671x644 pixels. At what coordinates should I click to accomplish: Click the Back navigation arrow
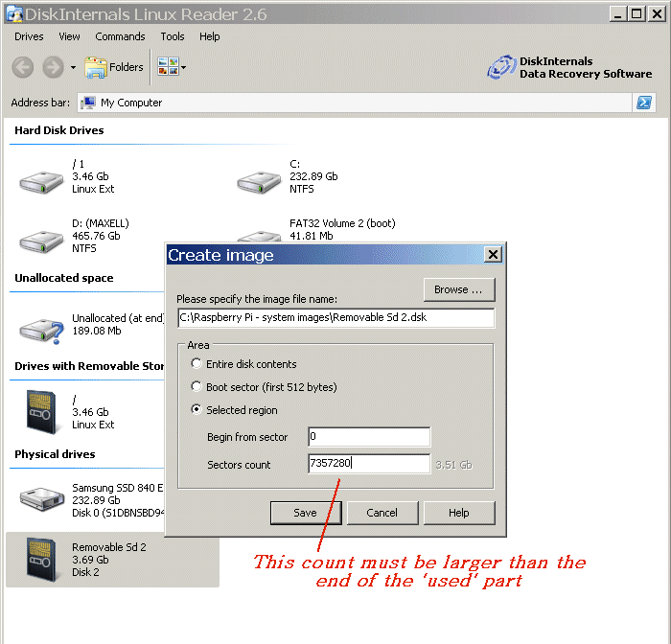coord(23,68)
